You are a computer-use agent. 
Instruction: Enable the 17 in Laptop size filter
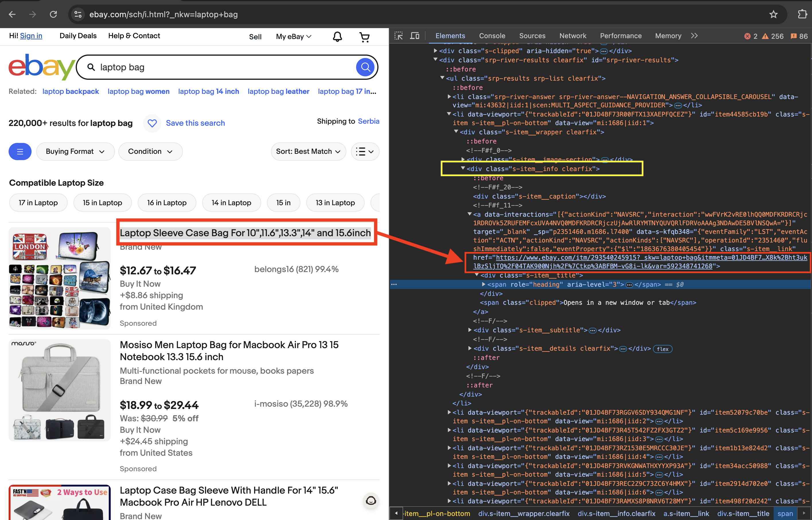point(38,202)
